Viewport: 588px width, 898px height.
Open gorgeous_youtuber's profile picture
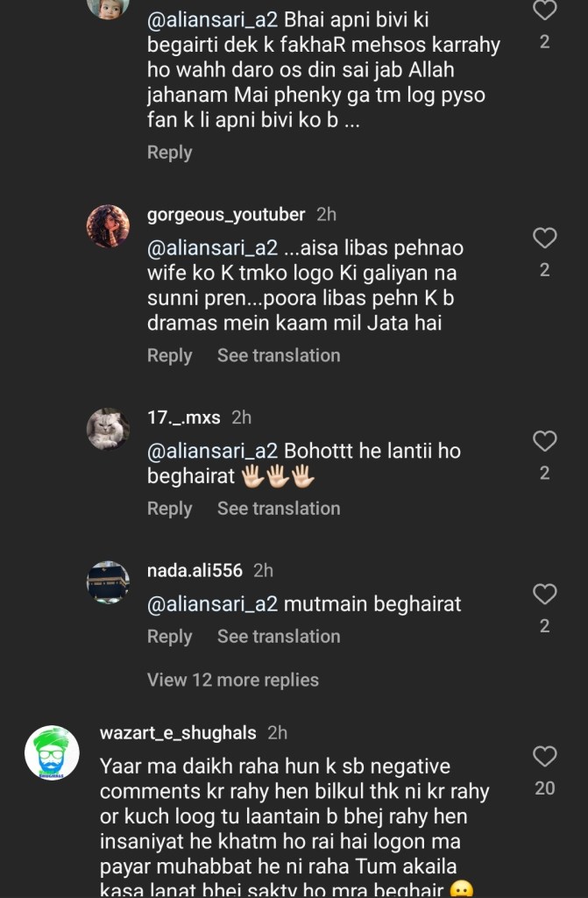pos(108,226)
